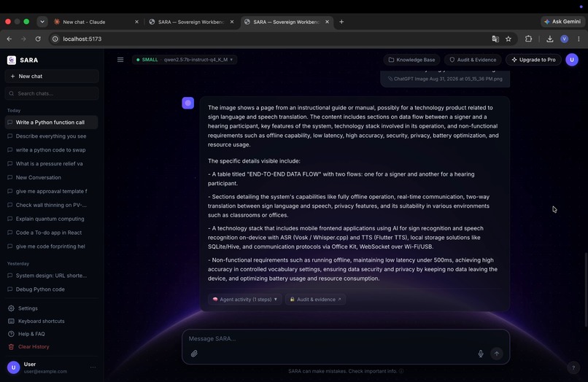Open chat 'Explain quantum computing'
Image resolution: width=588 pixels, height=382 pixels.
point(52,219)
